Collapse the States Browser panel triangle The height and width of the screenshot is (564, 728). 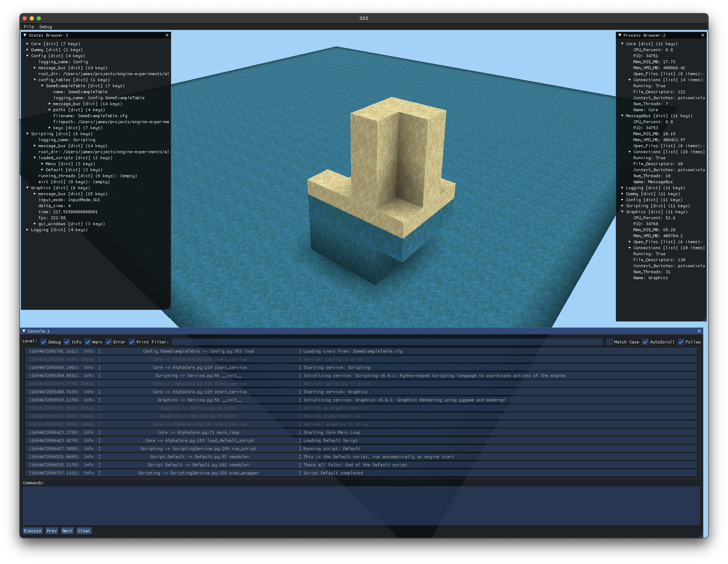pos(25,35)
